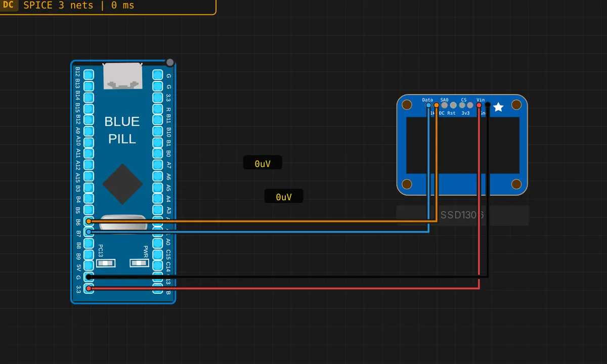Click the black MCU chip on Blue Pill
This screenshot has width=607, height=364.
(122, 184)
